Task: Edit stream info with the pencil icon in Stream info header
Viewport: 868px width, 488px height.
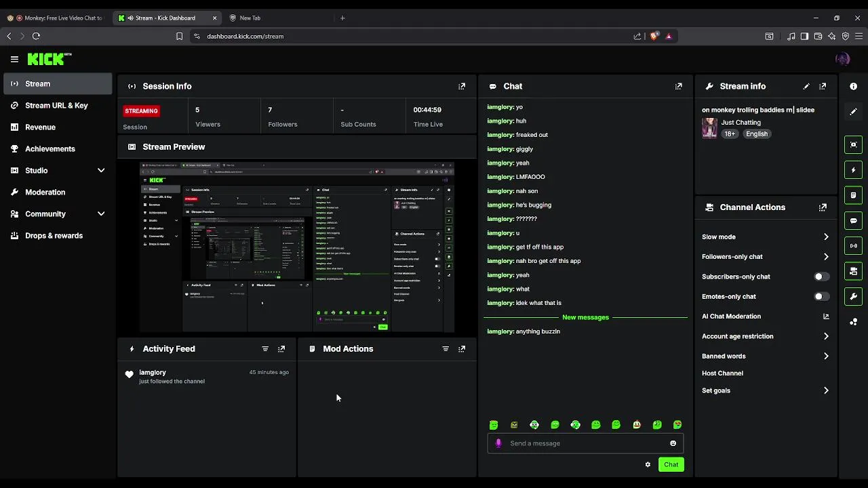Action: click(806, 86)
